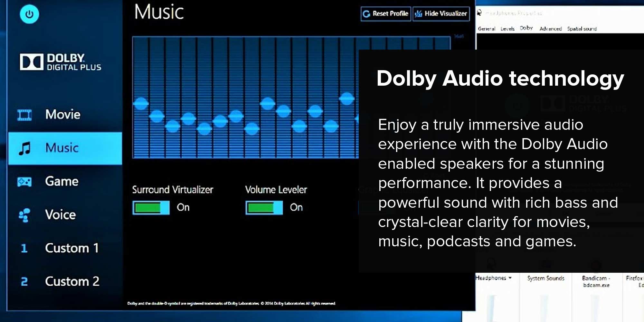
Task: Switch to Advanced tab in Headphones Properties
Action: (551, 29)
